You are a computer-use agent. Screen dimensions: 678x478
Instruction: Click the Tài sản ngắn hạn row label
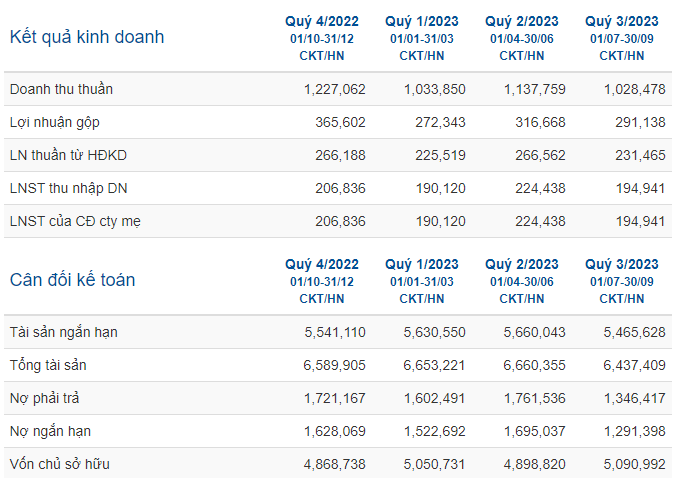pos(64,332)
